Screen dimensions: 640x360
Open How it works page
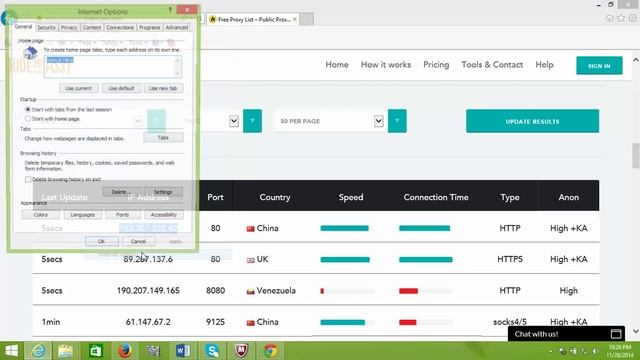pyautogui.click(x=386, y=65)
